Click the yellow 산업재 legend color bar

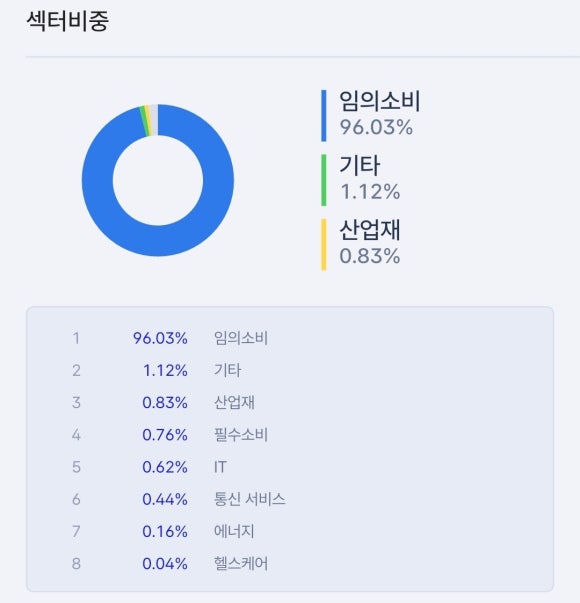324,245
